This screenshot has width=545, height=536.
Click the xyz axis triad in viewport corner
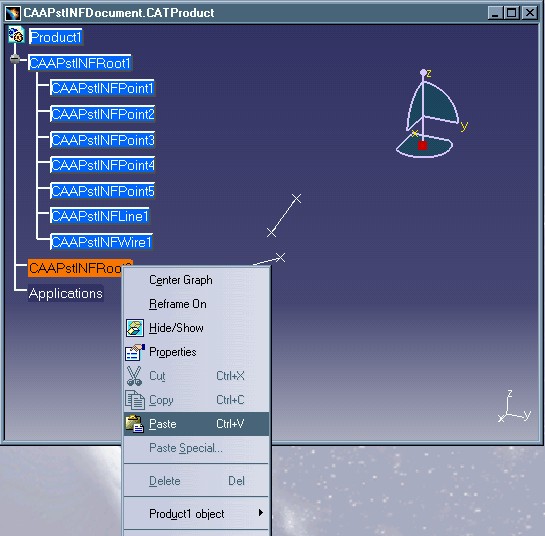pos(514,407)
